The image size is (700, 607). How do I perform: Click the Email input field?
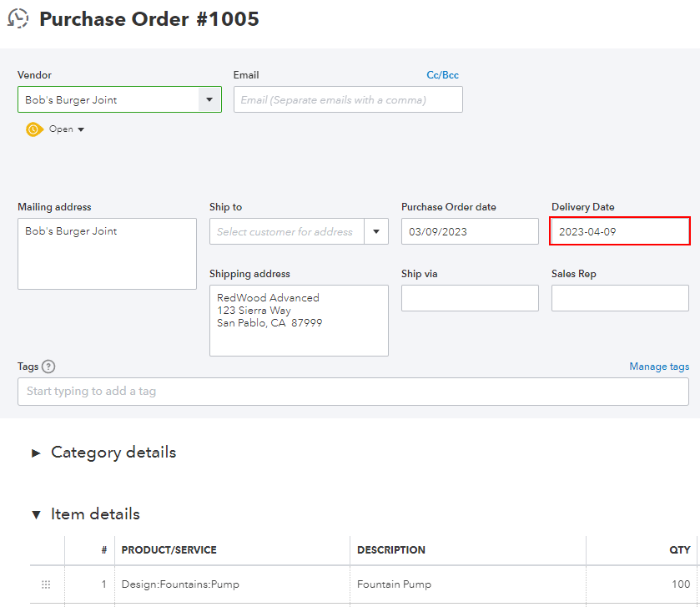[348, 99]
